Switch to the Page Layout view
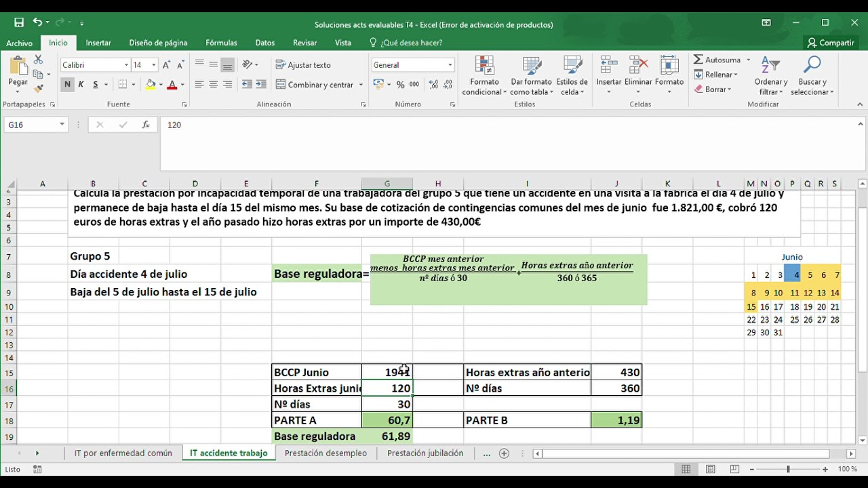The image size is (868, 488). click(710, 469)
